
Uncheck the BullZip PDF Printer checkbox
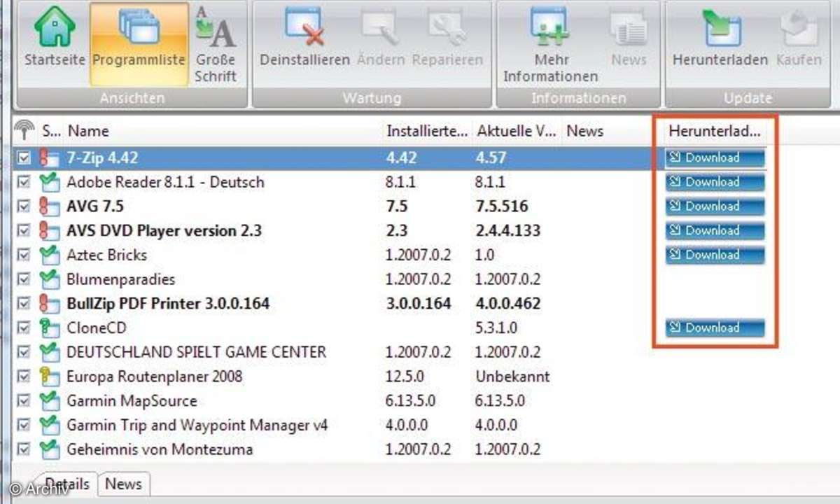tap(24, 304)
